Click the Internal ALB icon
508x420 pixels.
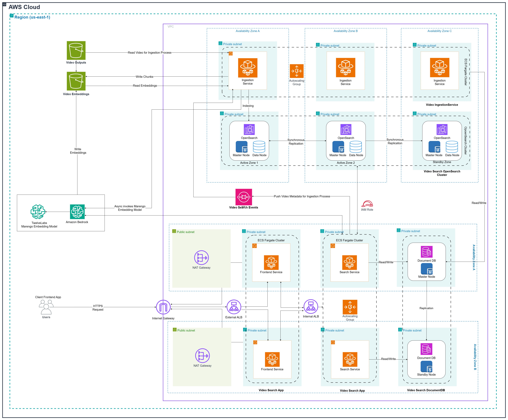pos(311,306)
